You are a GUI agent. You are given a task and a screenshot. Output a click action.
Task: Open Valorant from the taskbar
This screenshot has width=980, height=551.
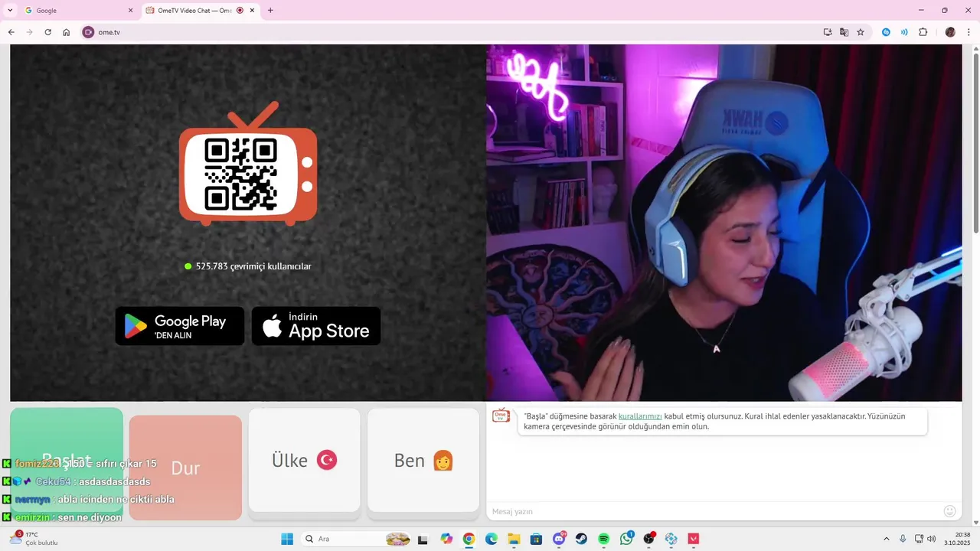(x=694, y=539)
